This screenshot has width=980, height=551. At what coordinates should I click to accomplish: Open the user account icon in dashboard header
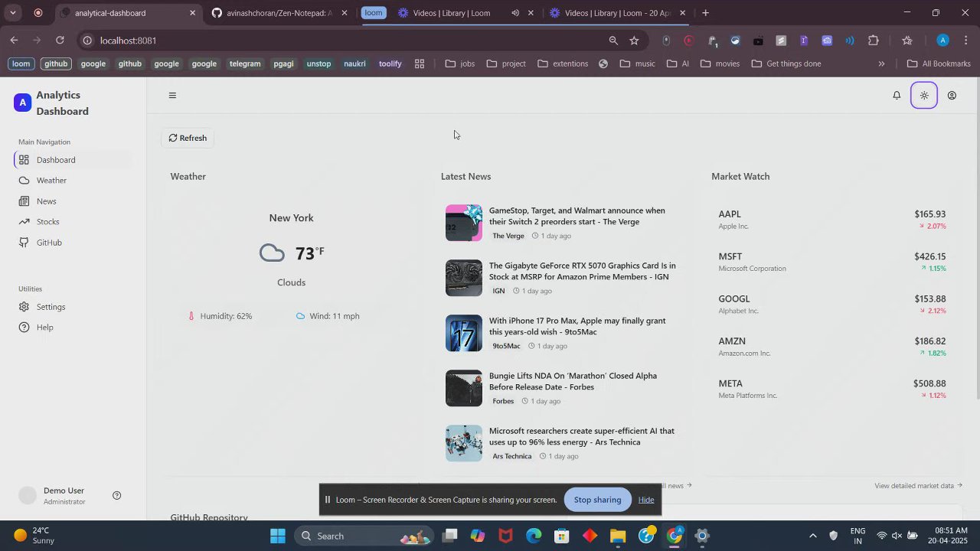pyautogui.click(x=952, y=96)
